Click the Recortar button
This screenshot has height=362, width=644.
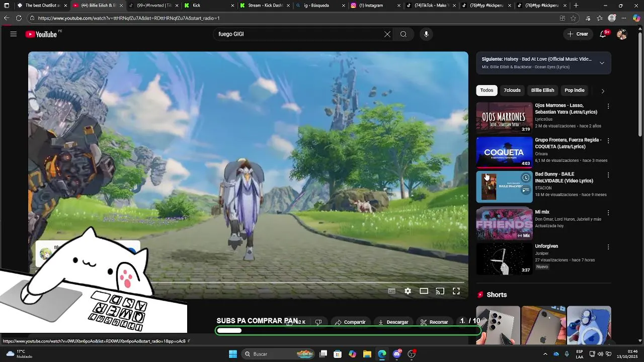[x=434, y=322]
